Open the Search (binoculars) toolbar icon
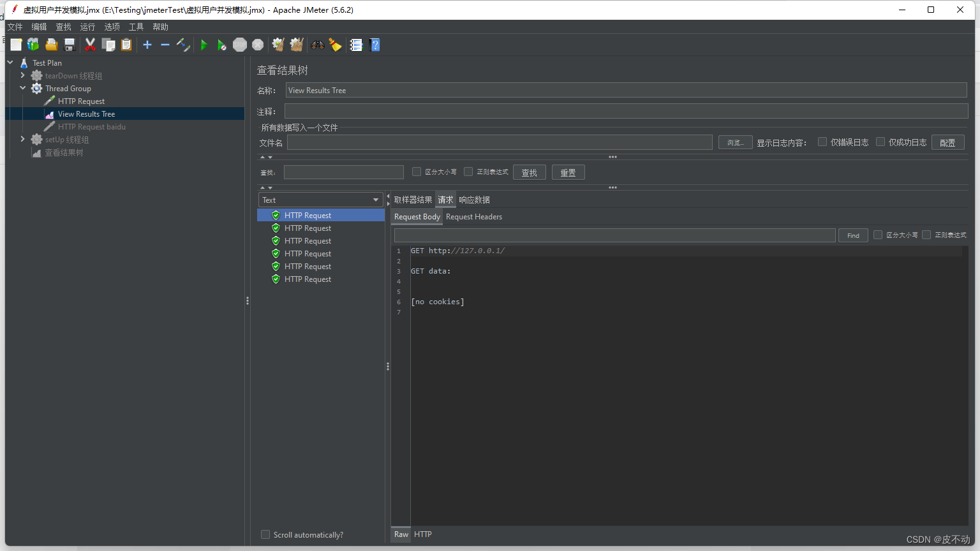The height and width of the screenshot is (551, 980). pos(317,45)
